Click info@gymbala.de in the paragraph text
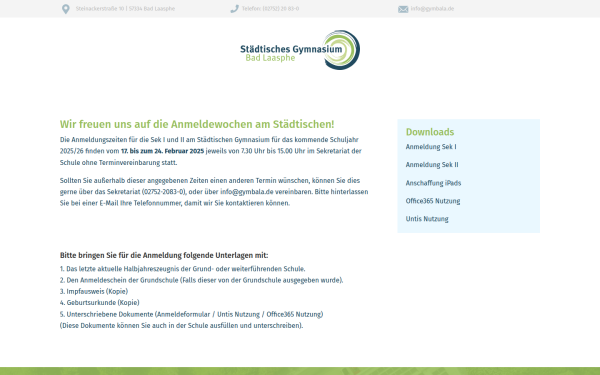The image size is (600, 375). click(246, 192)
